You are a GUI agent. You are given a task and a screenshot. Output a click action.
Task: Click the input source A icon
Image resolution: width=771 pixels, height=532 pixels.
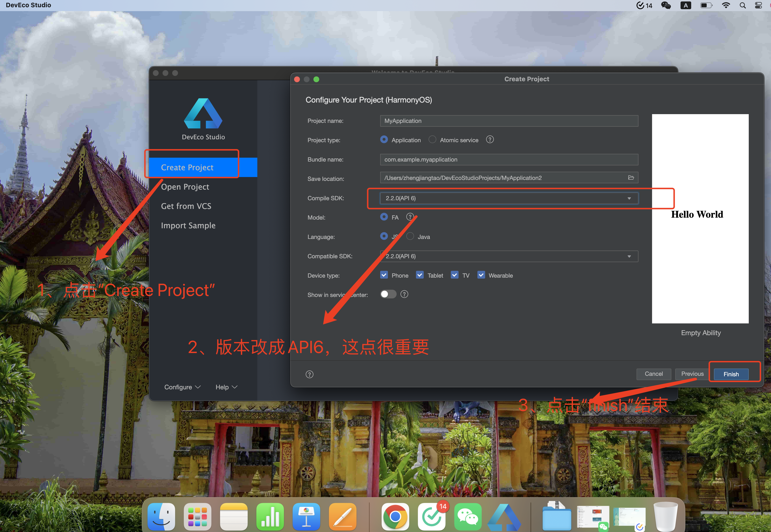click(686, 5)
